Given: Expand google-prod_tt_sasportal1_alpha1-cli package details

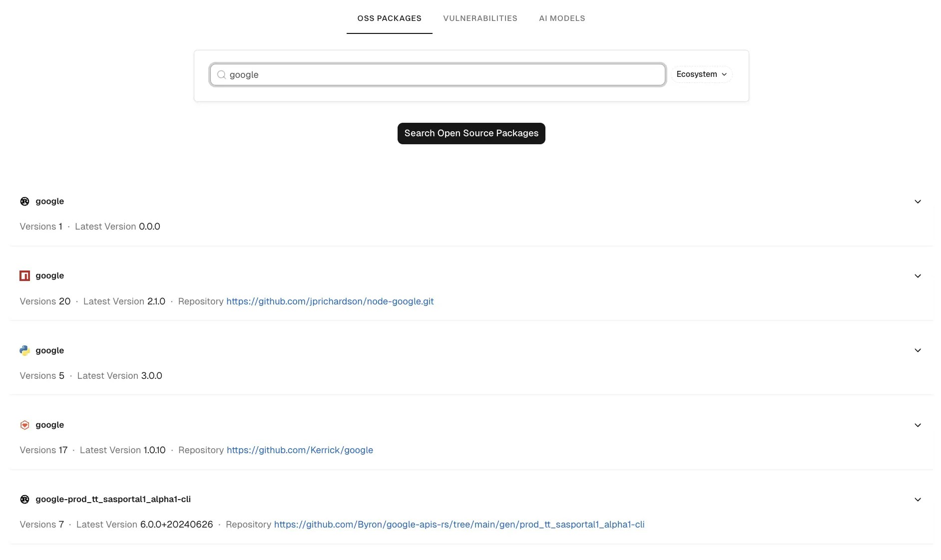Looking at the screenshot, I should click(x=918, y=500).
